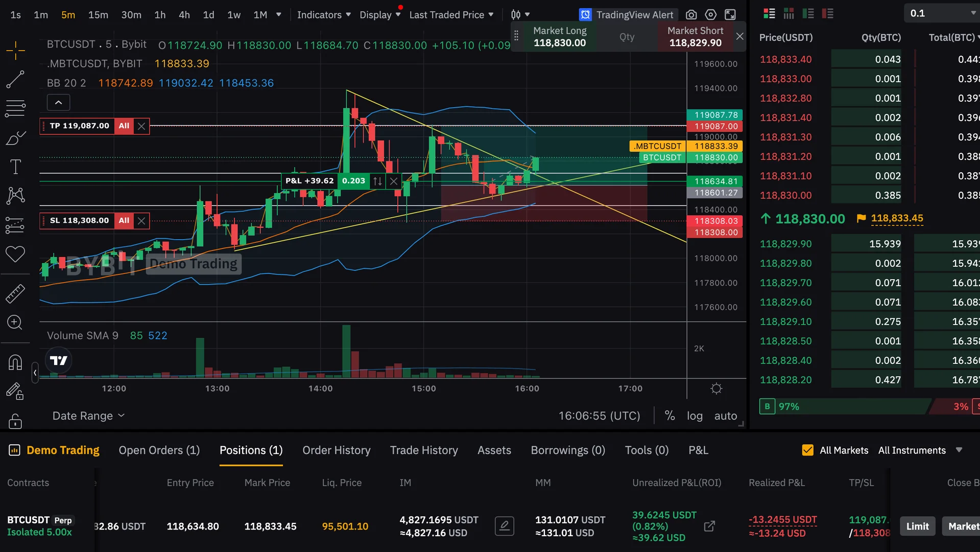Collapse the chart legend arrow
Viewport: 980px width, 552px height.
(x=58, y=103)
